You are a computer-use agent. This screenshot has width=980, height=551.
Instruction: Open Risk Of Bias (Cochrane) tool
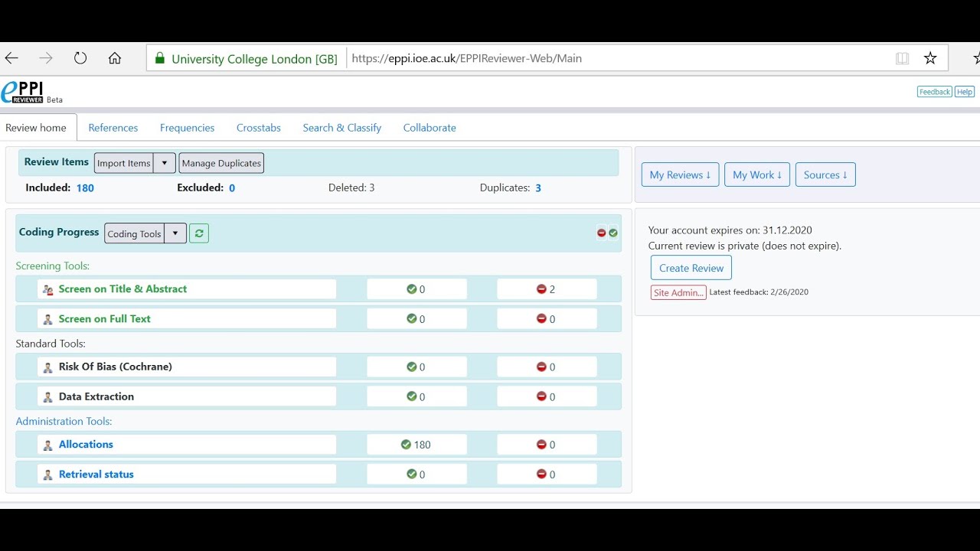(116, 367)
